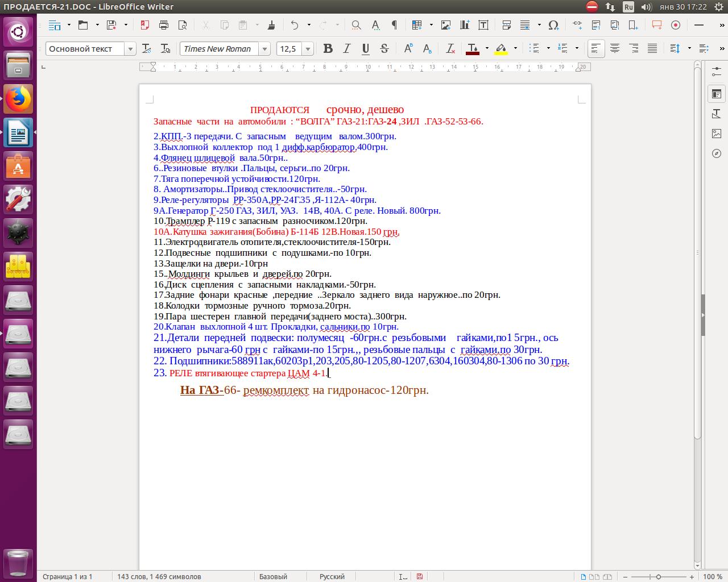Click the Insert Image icon
728x582 pixels.
[x=446, y=25]
